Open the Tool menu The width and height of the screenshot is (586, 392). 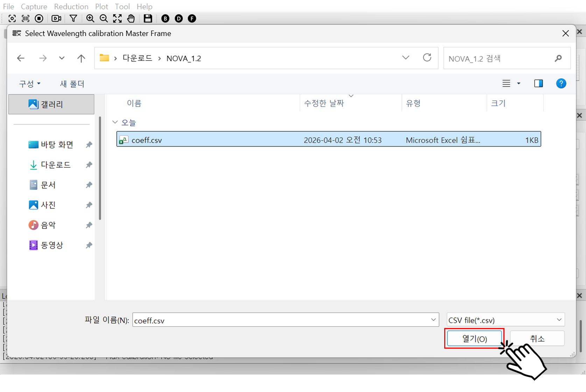[122, 6]
